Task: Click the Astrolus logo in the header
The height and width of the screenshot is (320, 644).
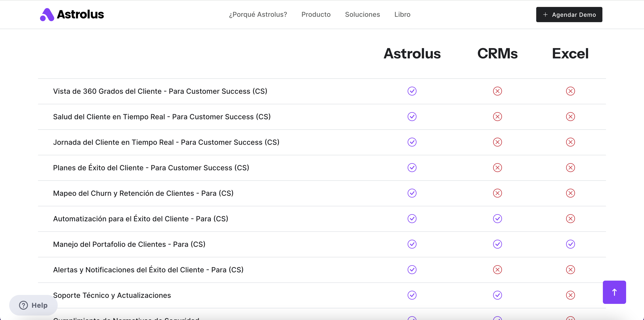Action: pyautogui.click(x=72, y=15)
